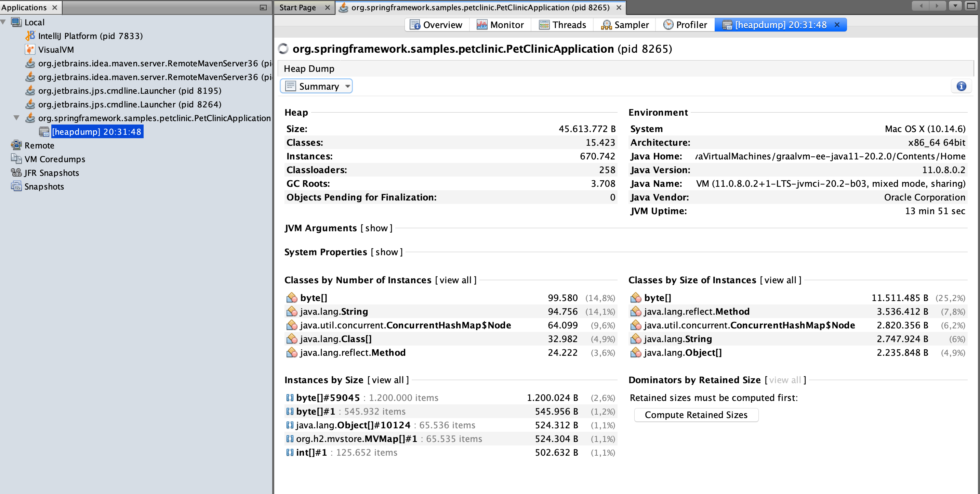Switch to the Sampler tab
Image resolution: width=980 pixels, height=494 pixels.
pos(625,25)
